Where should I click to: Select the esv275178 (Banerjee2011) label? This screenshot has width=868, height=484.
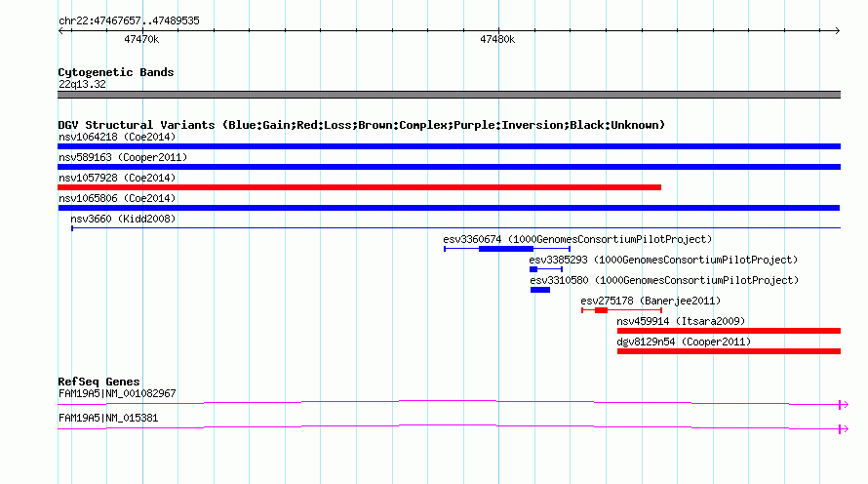click(x=651, y=301)
